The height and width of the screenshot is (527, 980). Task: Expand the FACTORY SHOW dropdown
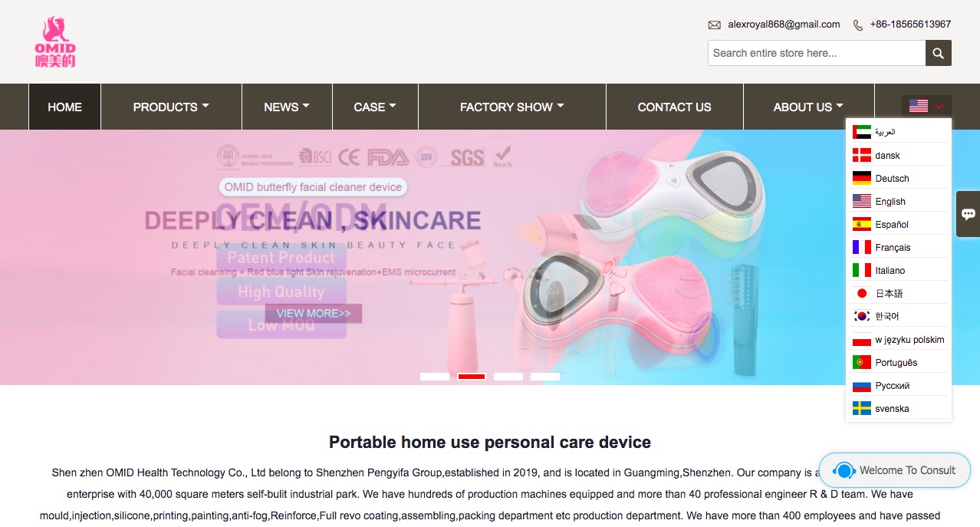point(512,107)
